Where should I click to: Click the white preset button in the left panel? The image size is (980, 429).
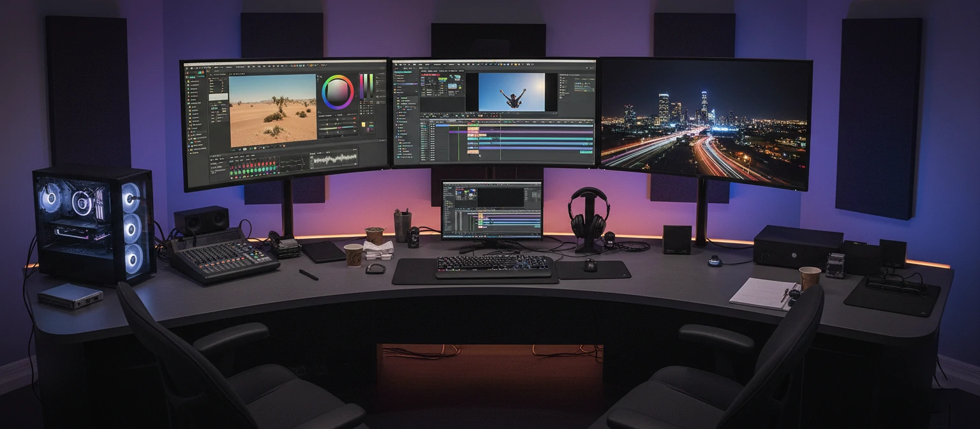pyautogui.click(x=218, y=96)
